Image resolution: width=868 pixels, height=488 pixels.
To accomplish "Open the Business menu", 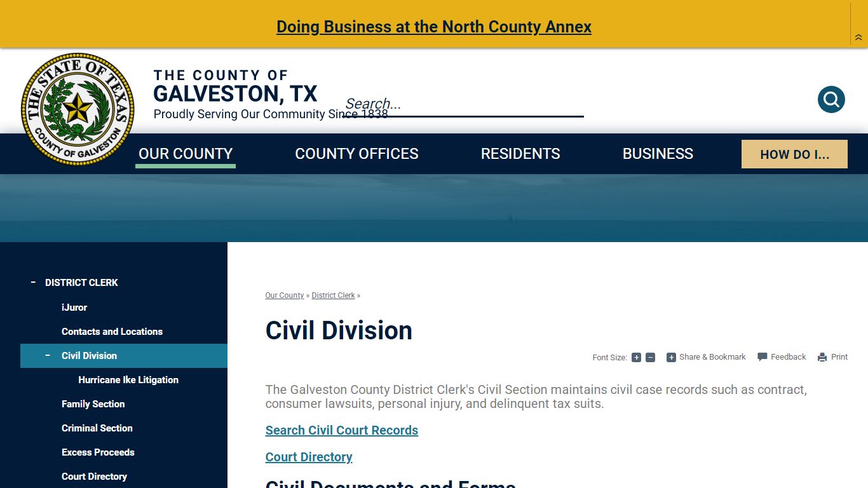I will tap(658, 154).
